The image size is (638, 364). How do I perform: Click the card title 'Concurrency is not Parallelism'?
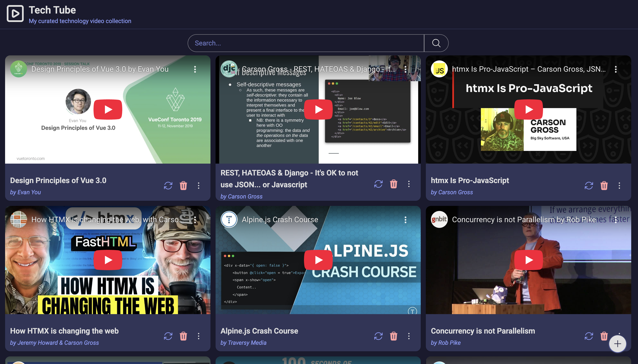click(483, 331)
